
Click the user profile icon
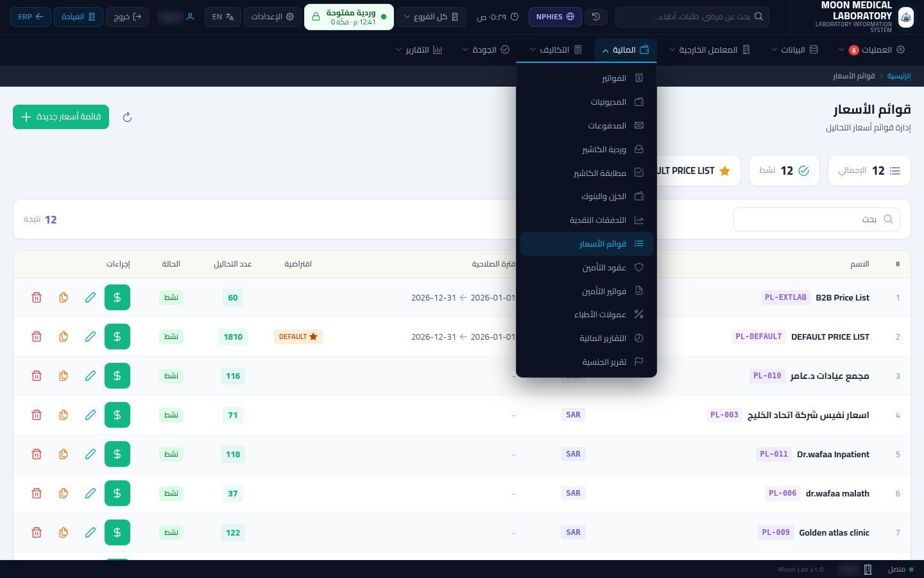pos(190,17)
